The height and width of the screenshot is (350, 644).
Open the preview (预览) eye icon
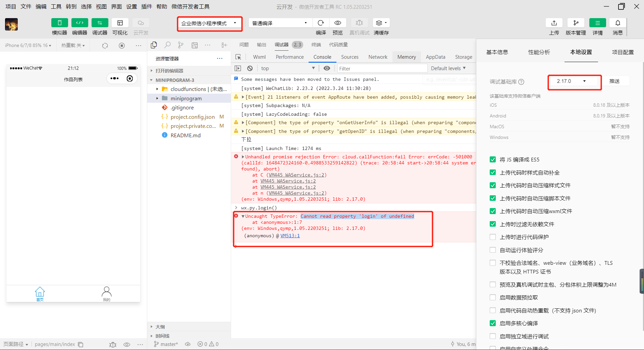tap(338, 23)
